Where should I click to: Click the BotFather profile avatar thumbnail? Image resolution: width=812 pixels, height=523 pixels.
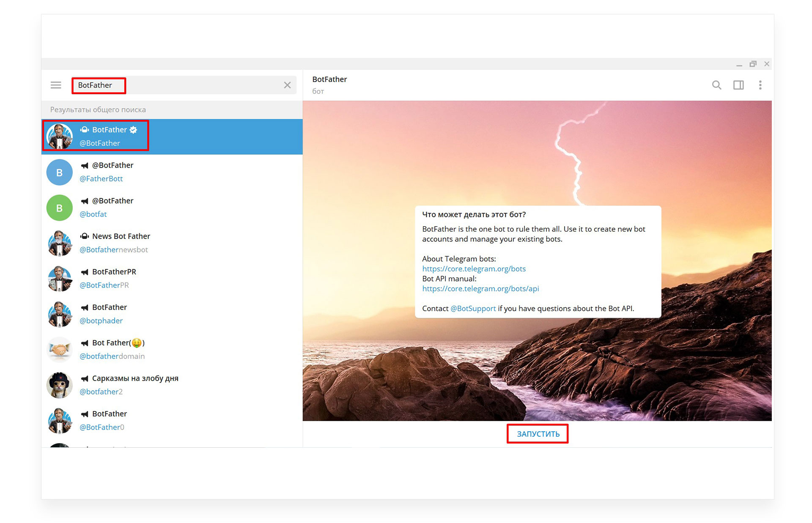[60, 135]
